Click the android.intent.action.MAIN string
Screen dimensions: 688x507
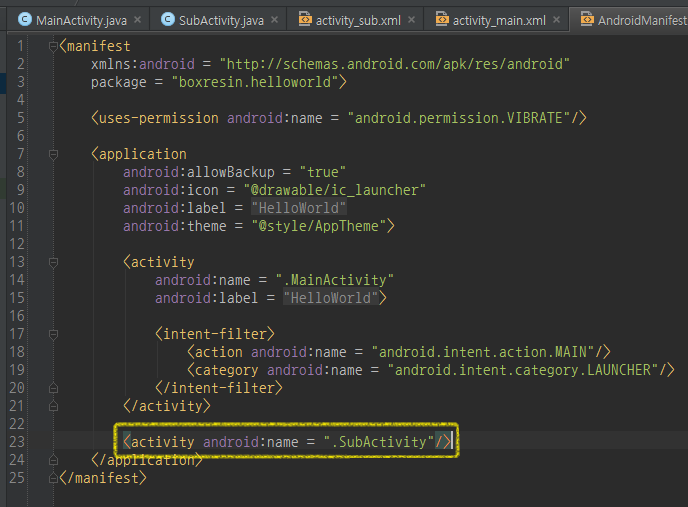click(x=483, y=352)
